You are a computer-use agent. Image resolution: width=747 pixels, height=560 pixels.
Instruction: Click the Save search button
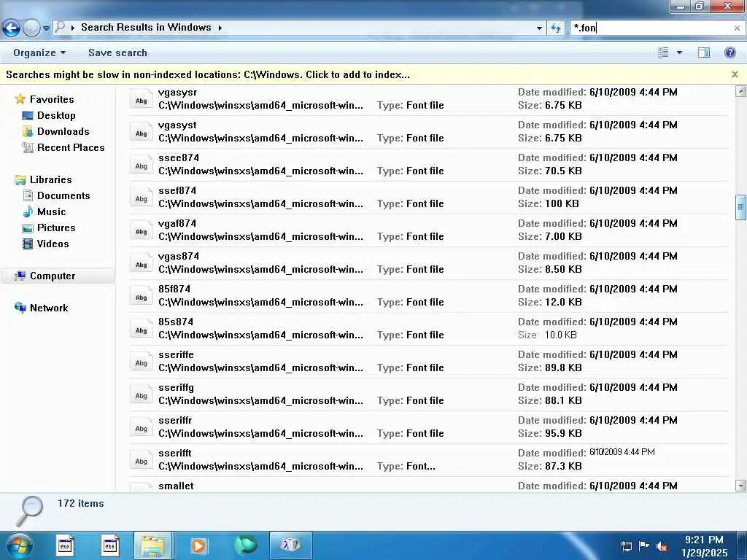(117, 52)
